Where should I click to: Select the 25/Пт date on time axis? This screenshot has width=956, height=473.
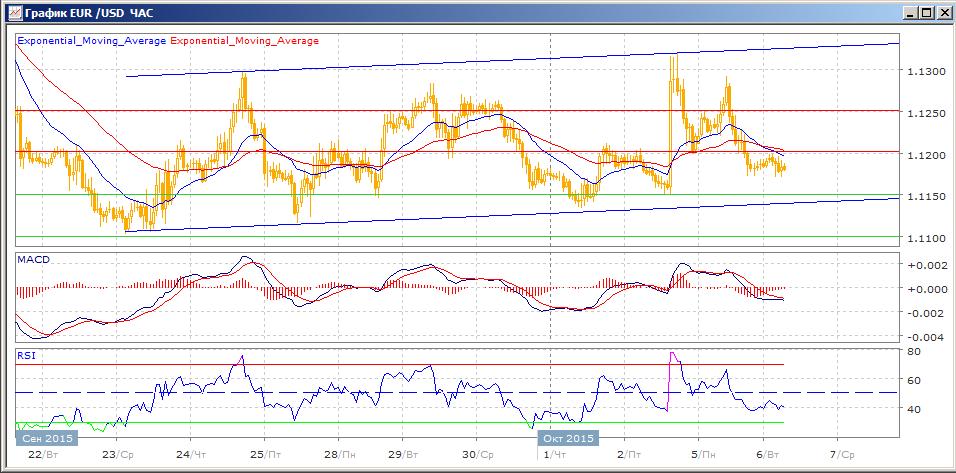pos(264,453)
